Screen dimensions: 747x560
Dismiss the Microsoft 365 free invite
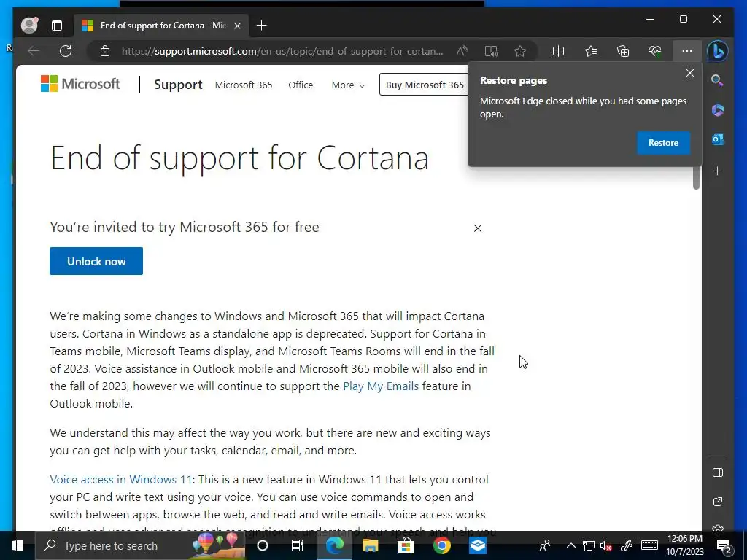[x=477, y=228]
